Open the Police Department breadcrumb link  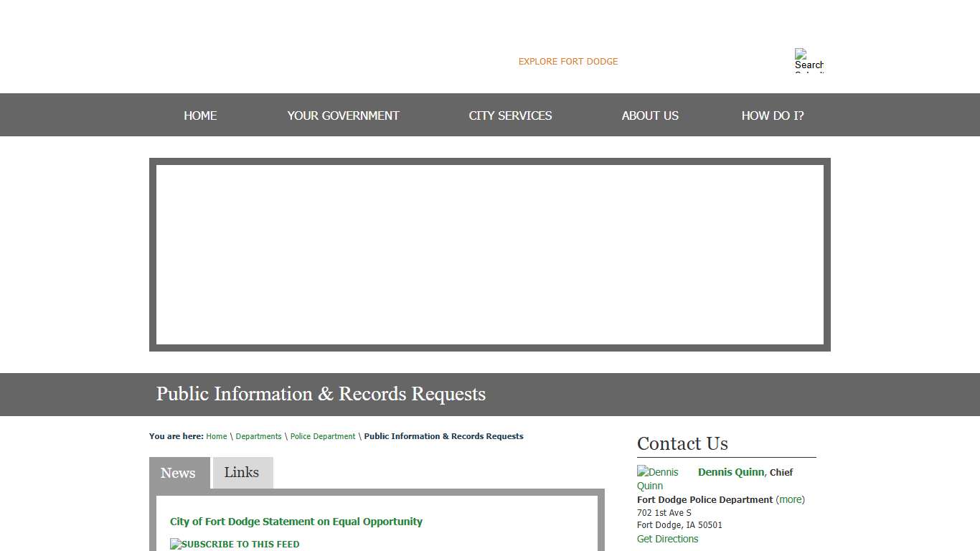[x=323, y=436]
